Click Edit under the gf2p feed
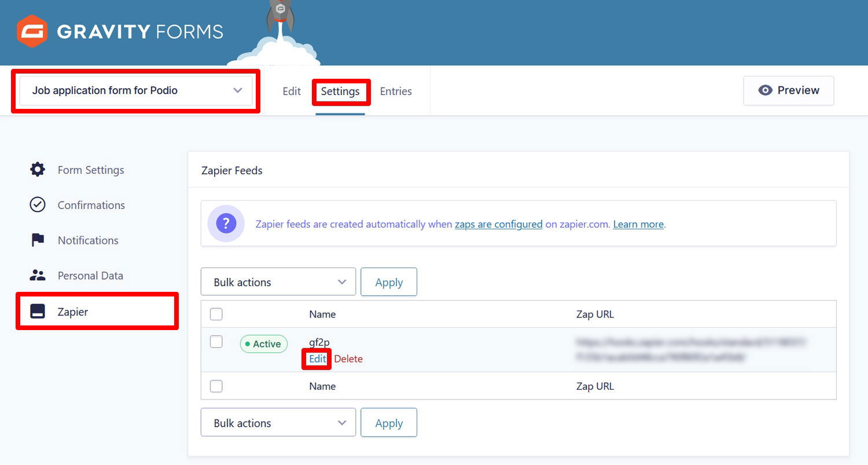This screenshot has width=868, height=465. click(318, 358)
